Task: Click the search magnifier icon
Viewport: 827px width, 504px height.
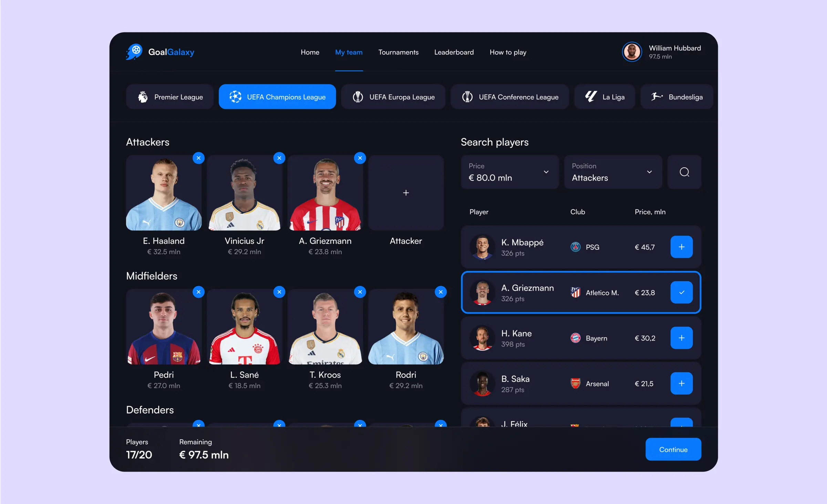Action: [x=684, y=172]
